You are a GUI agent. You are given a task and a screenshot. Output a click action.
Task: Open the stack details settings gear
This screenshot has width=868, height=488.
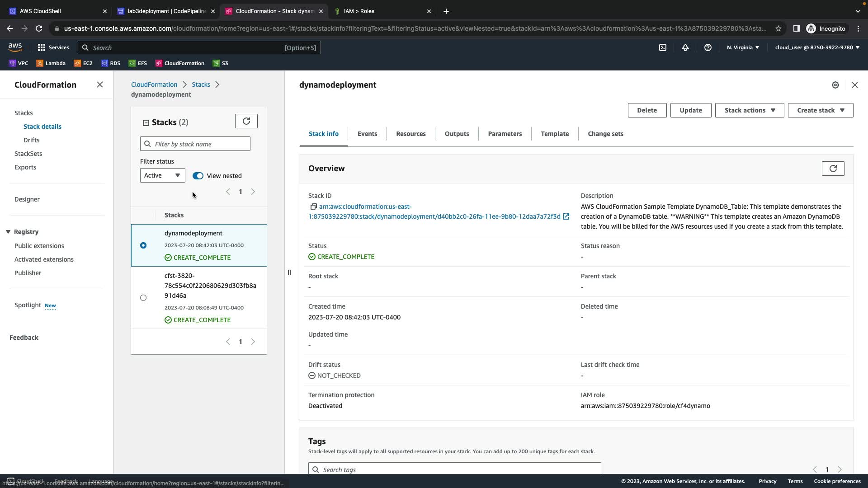[x=835, y=85]
